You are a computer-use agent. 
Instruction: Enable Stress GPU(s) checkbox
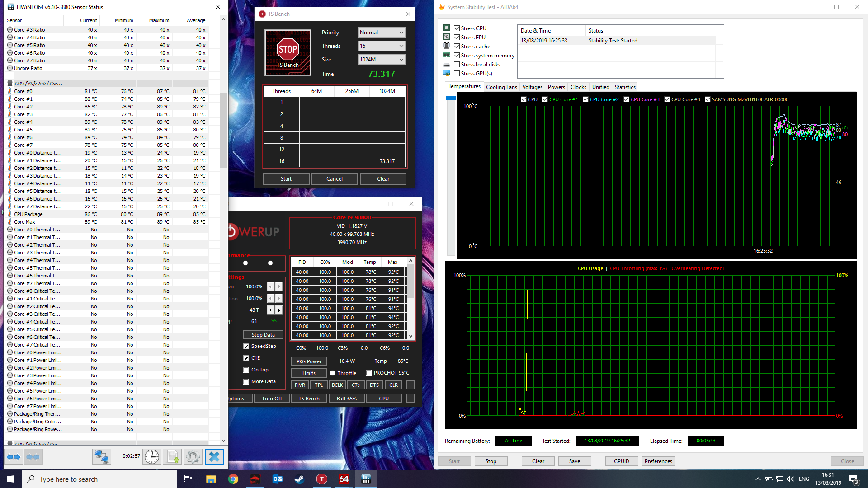[457, 73]
